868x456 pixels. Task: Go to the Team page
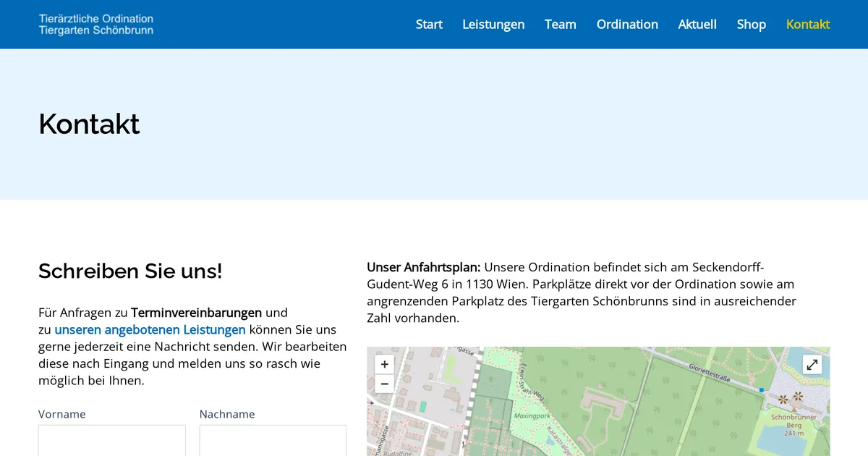tap(560, 25)
